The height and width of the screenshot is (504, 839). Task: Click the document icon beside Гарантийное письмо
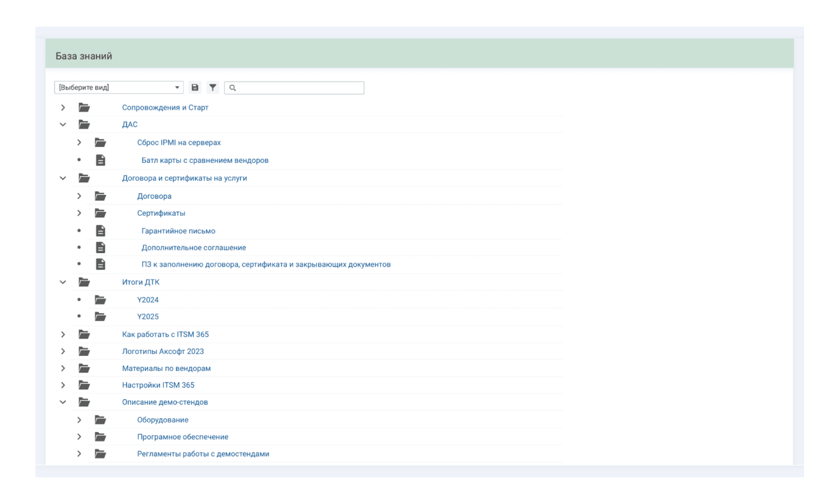click(101, 231)
